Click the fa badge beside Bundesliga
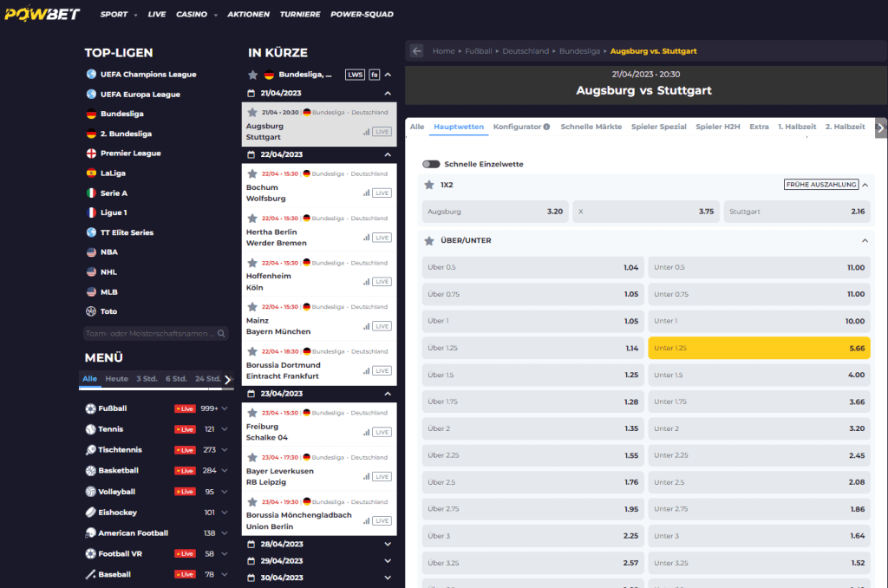This screenshot has height=588, width=888. click(375, 75)
